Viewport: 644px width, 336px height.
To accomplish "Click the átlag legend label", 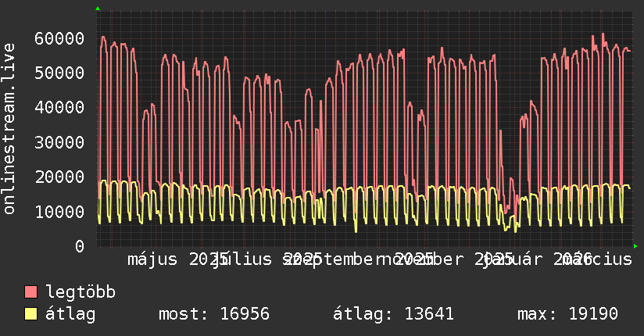I will 70,314.
